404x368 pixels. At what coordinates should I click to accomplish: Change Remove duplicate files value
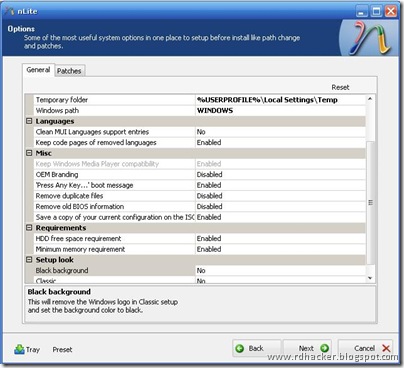(x=280, y=196)
